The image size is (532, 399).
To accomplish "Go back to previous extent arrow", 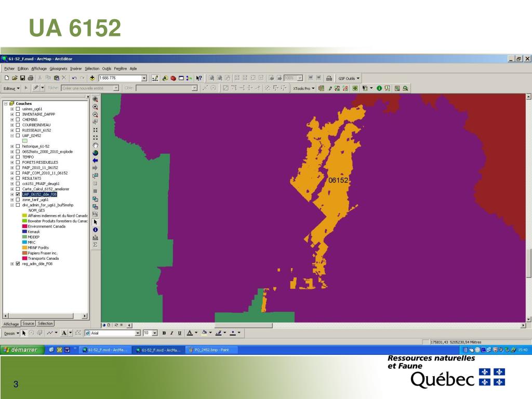I will (96, 161).
